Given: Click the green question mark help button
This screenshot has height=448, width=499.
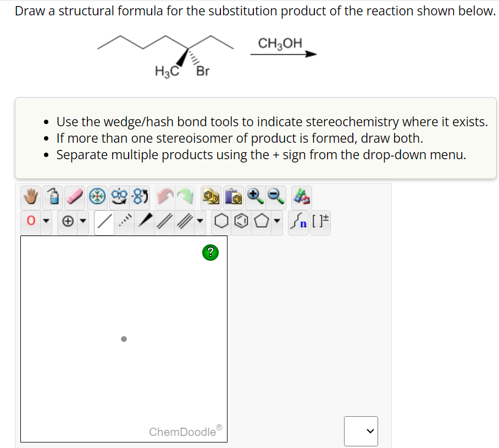Looking at the screenshot, I should [210, 253].
